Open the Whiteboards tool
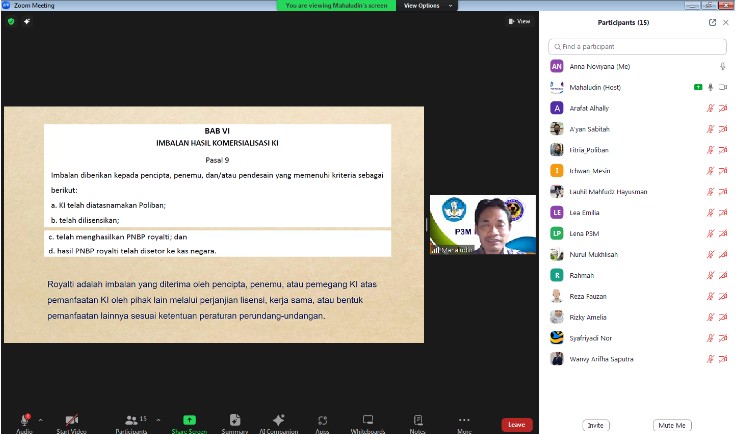This screenshot has width=738, height=434. coord(368,419)
